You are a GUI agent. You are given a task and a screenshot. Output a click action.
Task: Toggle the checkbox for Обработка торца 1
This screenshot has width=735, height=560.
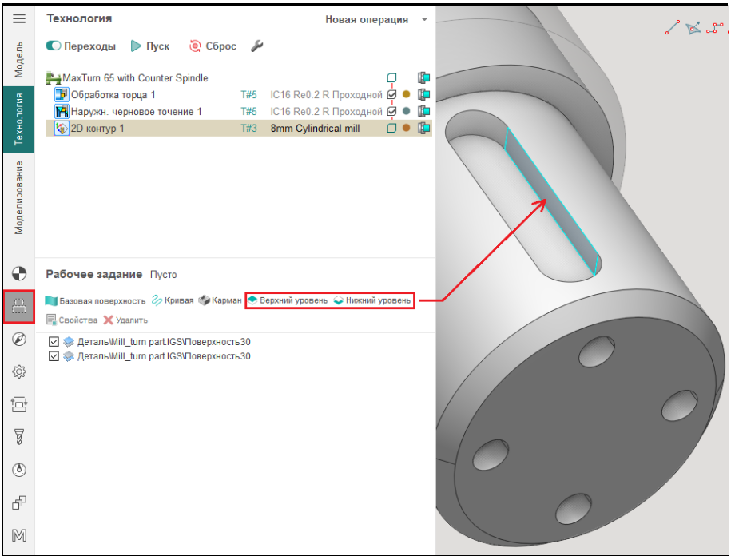(x=391, y=94)
